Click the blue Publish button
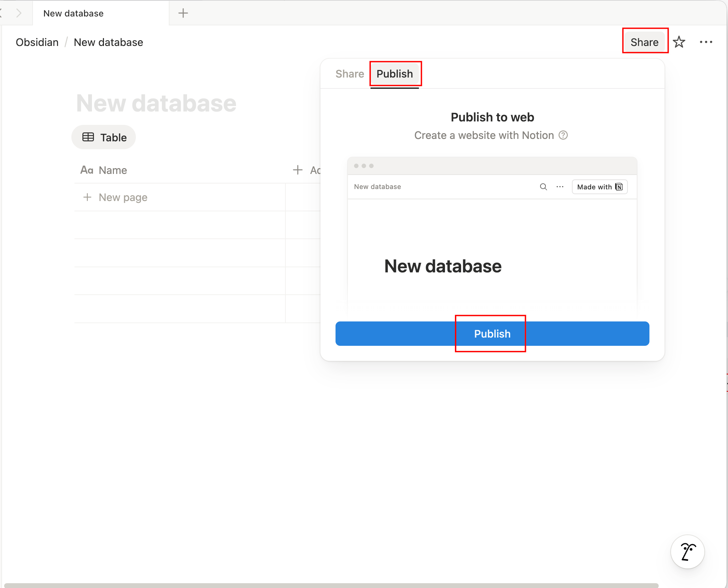This screenshot has width=728, height=588. [x=492, y=333]
